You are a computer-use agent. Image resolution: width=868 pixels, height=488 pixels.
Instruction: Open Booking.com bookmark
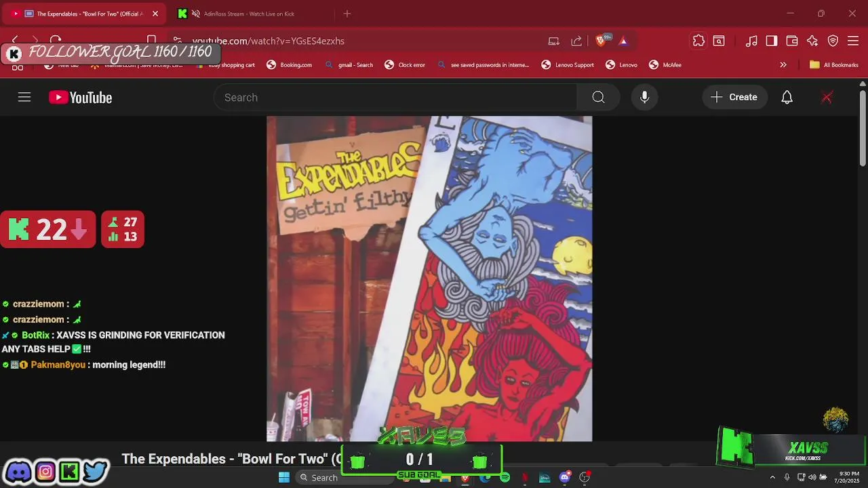tap(289, 65)
